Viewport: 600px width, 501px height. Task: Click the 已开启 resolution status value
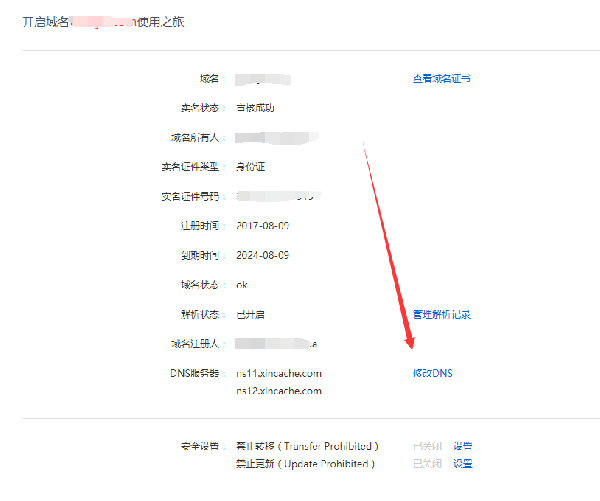click(x=250, y=315)
